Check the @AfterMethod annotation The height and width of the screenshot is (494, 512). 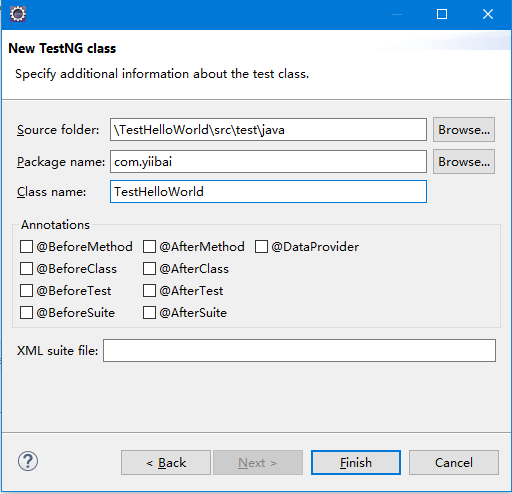point(149,247)
